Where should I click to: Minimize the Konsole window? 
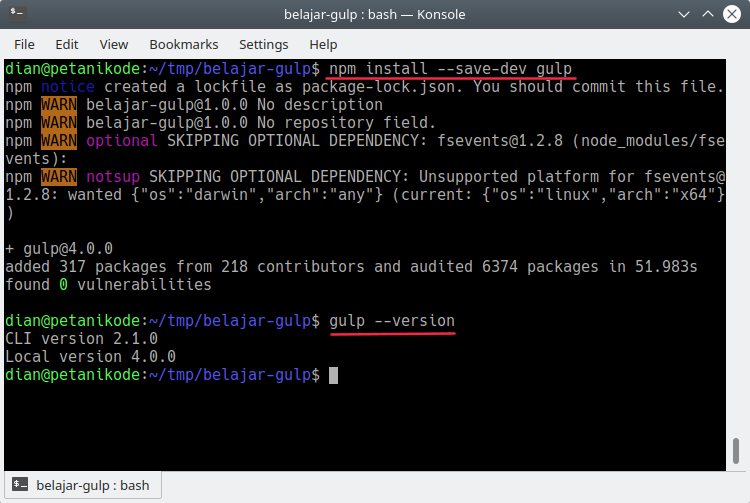[x=684, y=14]
